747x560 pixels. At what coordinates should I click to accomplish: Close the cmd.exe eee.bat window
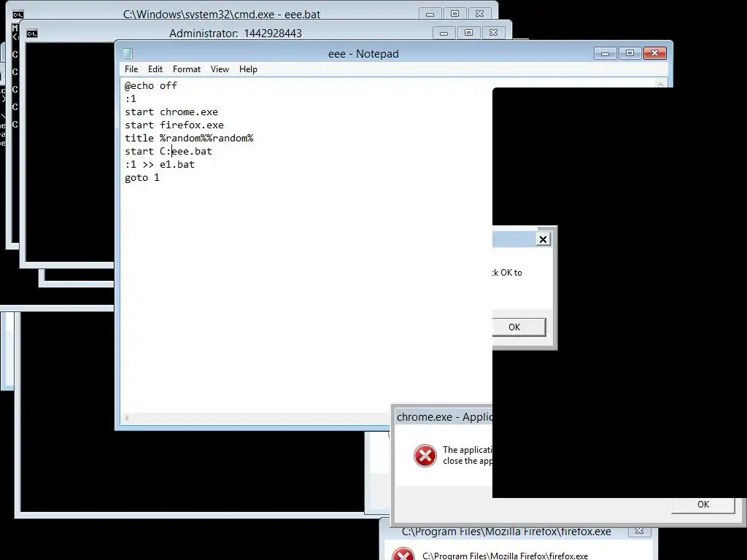coord(480,15)
